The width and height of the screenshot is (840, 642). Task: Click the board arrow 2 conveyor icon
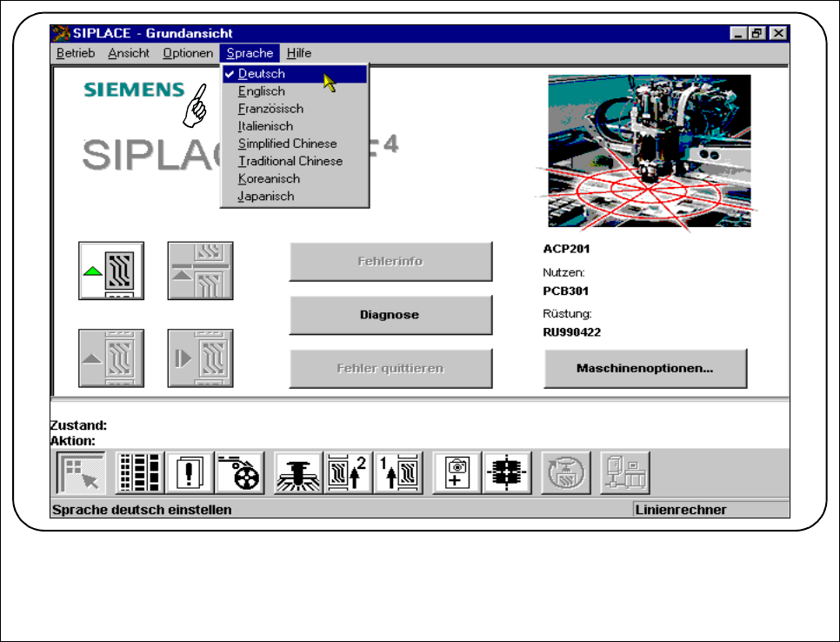click(348, 473)
